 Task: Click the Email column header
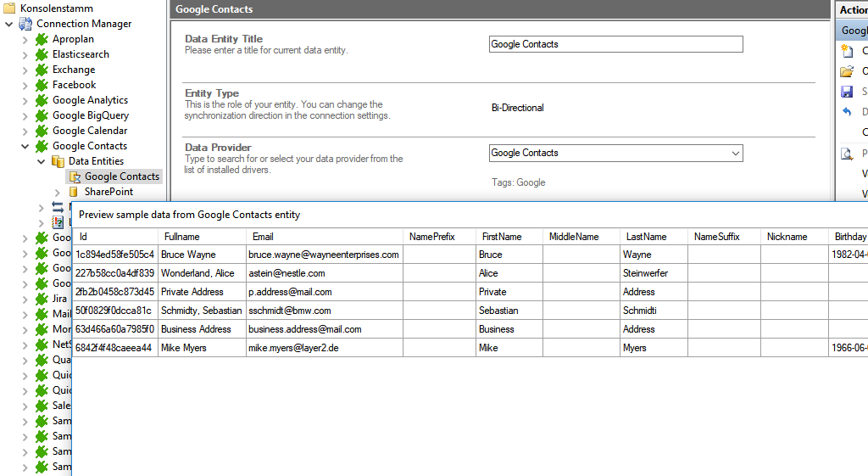point(263,237)
